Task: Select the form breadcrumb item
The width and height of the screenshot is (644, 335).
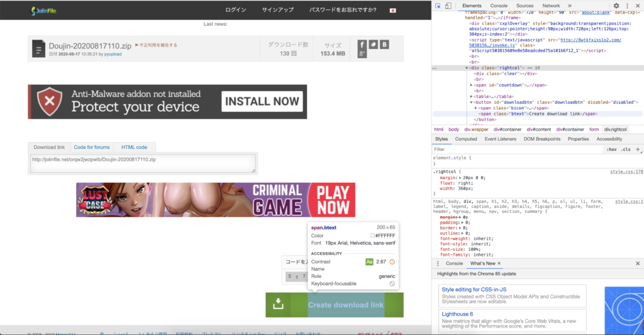Action: 594,129
